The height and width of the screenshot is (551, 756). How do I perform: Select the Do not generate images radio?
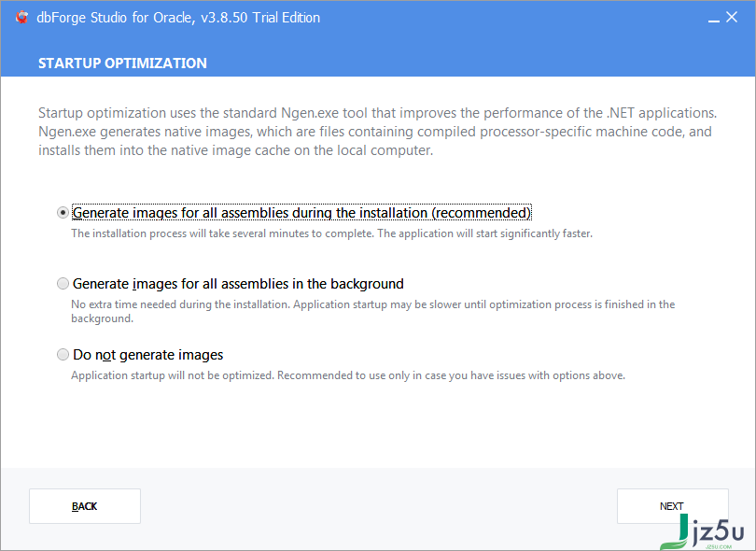pos(63,355)
